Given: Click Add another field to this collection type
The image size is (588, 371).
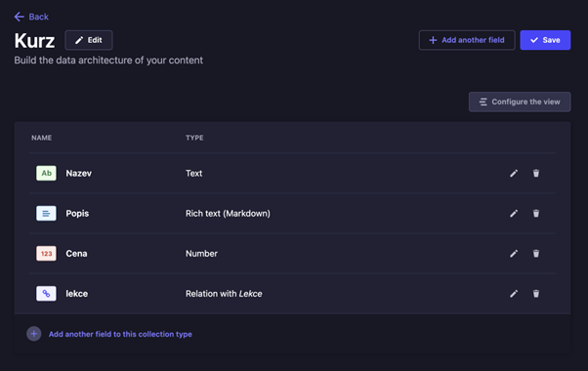Looking at the screenshot, I should (x=120, y=334).
